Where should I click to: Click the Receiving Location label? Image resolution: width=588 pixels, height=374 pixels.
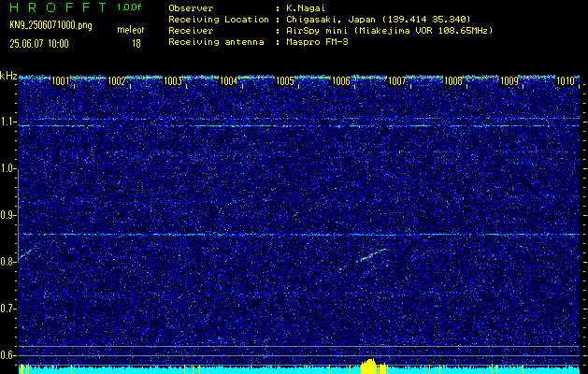[219, 19]
